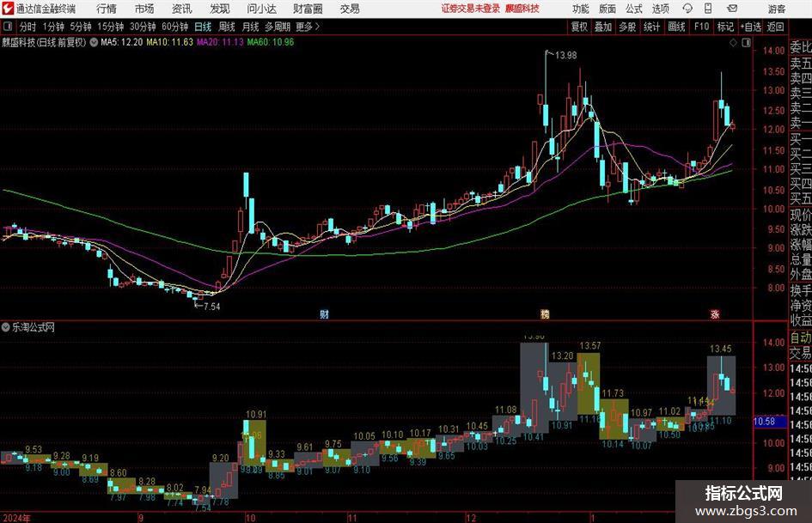Open the 交易 menu
Image resolution: width=812 pixels, height=523 pixels.
click(350, 9)
